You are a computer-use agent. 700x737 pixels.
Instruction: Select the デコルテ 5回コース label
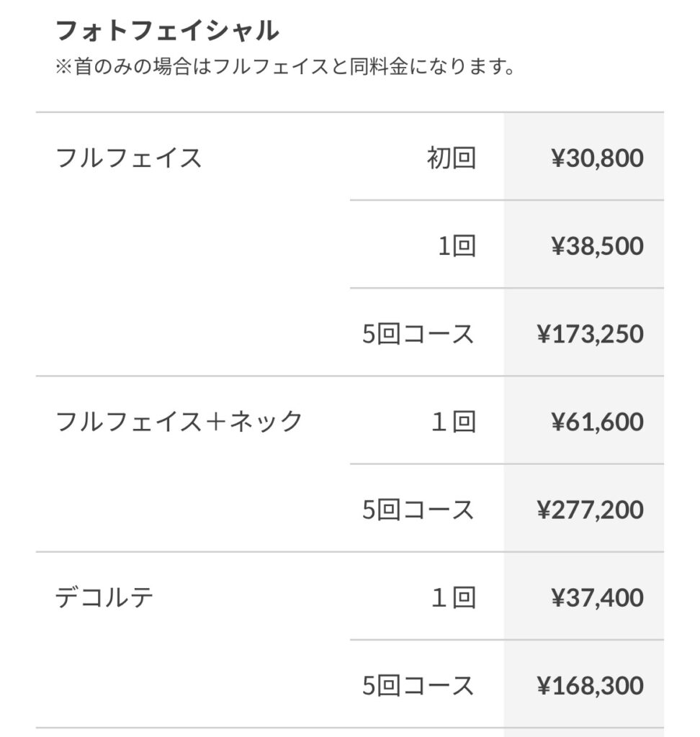point(418,685)
